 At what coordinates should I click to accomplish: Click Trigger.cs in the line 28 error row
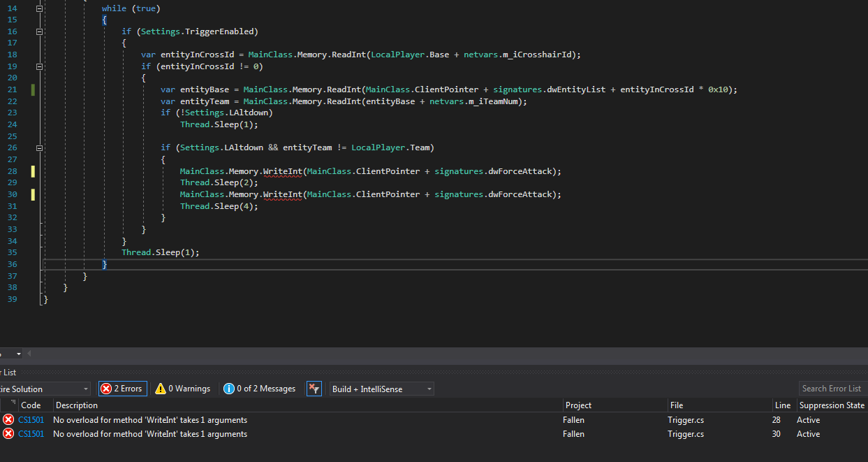tap(686, 420)
